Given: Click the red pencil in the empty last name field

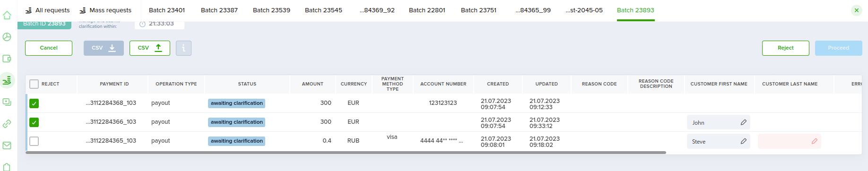Looking at the screenshot, I should click(815, 141).
